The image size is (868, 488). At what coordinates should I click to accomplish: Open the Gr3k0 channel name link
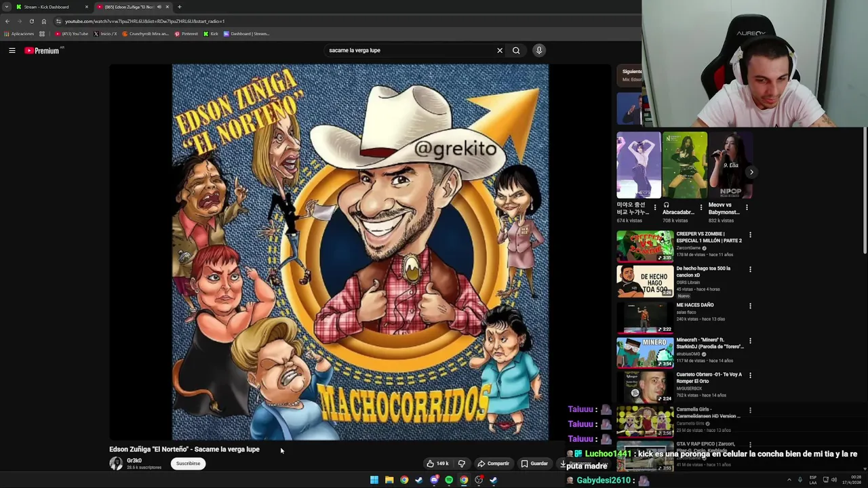[x=134, y=461]
